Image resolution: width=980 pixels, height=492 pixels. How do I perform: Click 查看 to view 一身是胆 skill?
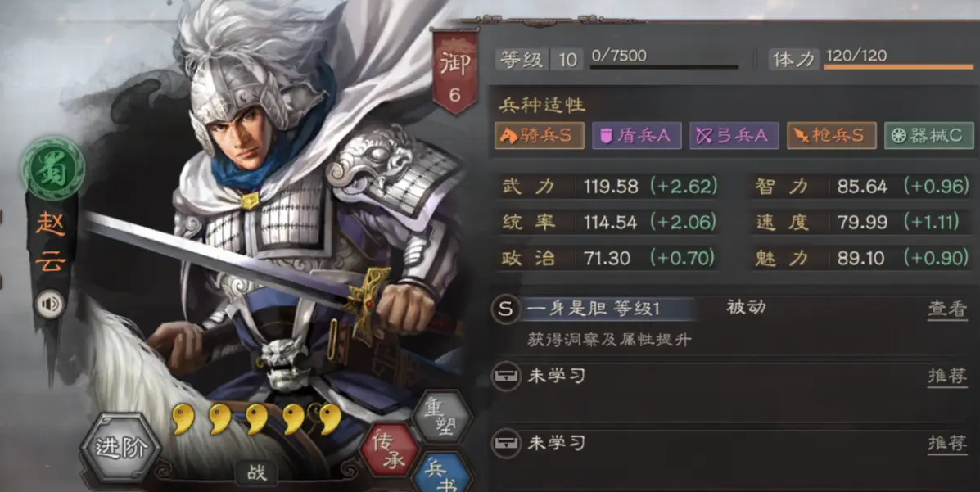pos(947,309)
